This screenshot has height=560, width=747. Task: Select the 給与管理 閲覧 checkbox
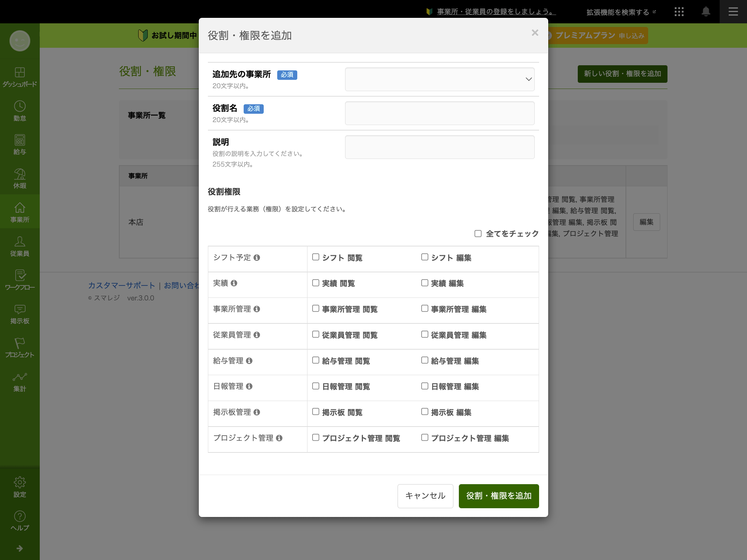(x=316, y=360)
